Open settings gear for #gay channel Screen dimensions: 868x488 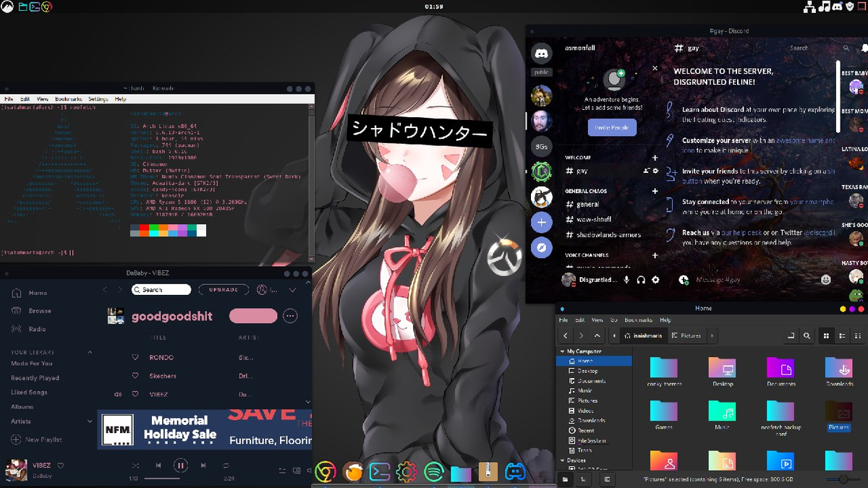(x=655, y=171)
